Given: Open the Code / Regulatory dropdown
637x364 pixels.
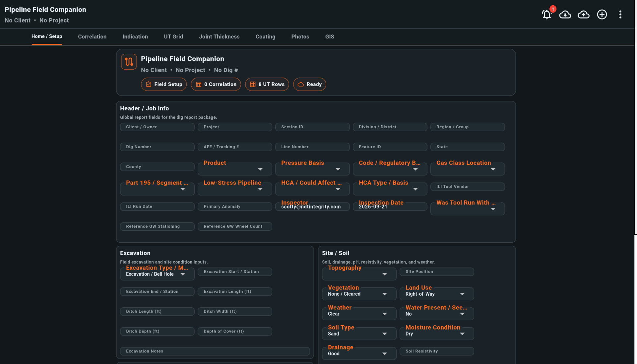Looking at the screenshot, I should (390, 169).
